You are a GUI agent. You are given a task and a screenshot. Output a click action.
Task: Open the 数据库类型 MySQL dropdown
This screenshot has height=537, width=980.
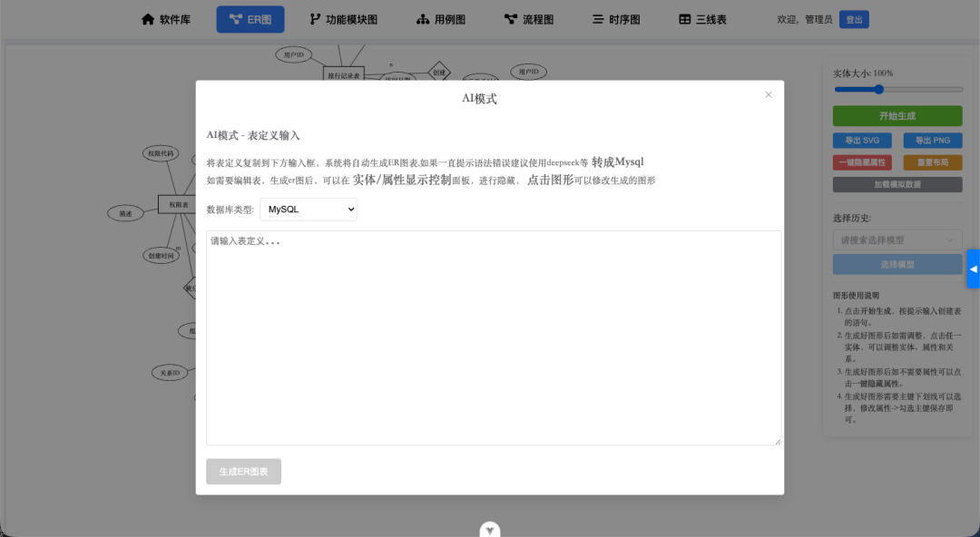click(308, 209)
